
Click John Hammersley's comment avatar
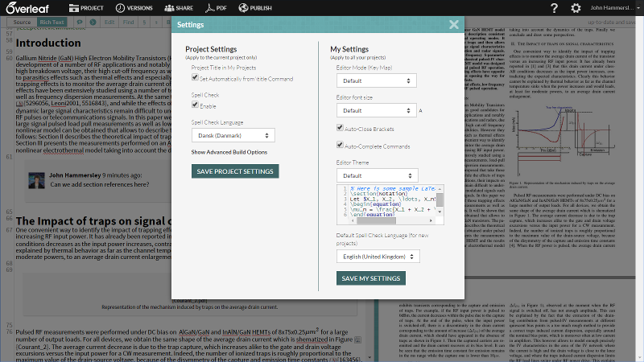tap(36, 181)
